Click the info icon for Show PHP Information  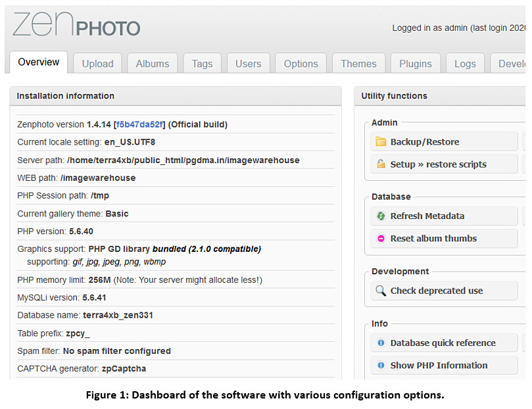coord(381,366)
